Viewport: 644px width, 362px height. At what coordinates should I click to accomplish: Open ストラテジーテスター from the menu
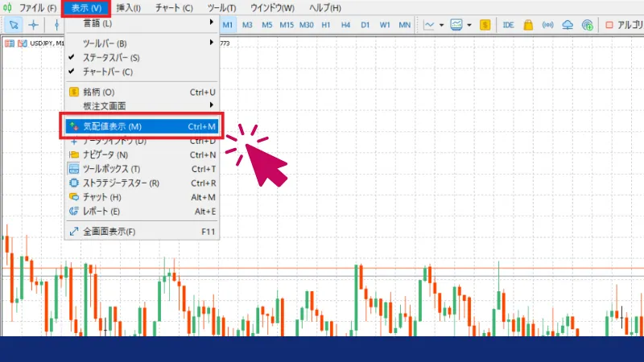click(122, 183)
